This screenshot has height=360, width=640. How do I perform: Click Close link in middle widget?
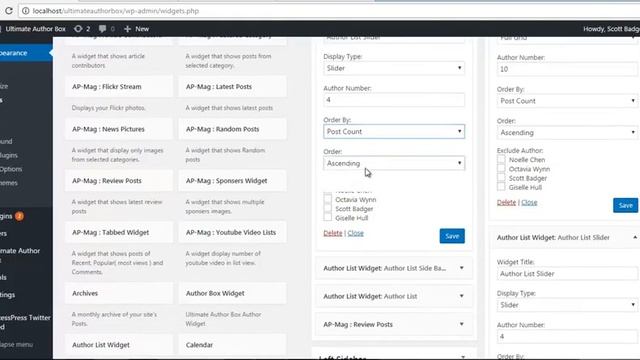click(x=355, y=233)
